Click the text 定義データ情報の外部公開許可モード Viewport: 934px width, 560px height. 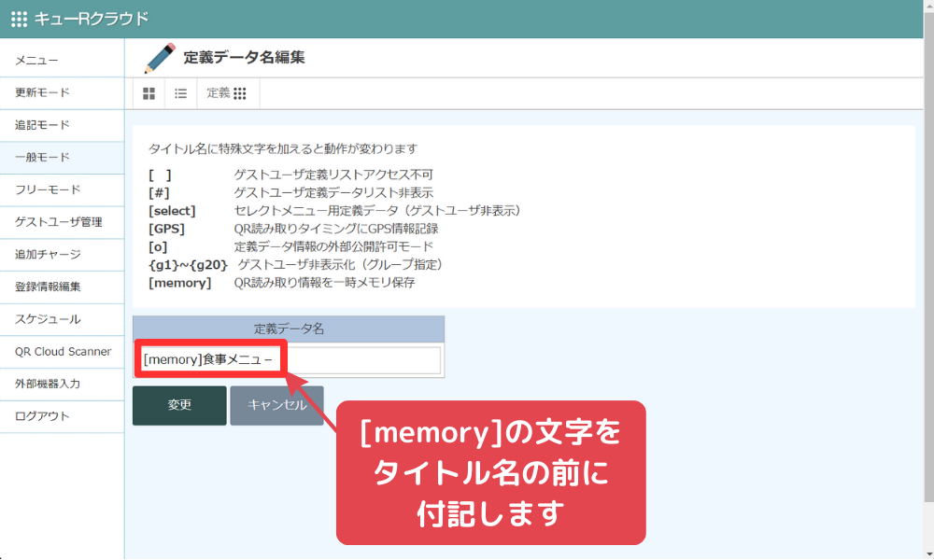point(333,247)
